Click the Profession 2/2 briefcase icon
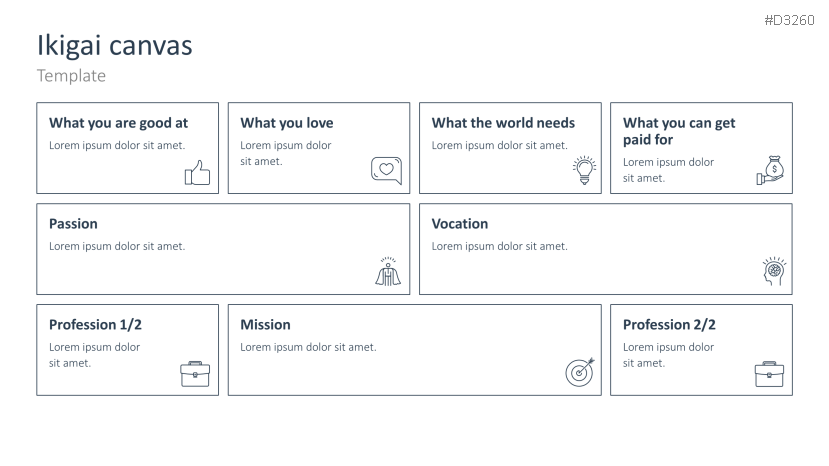Viewport: 829px width, 466px height. point(769,373)
